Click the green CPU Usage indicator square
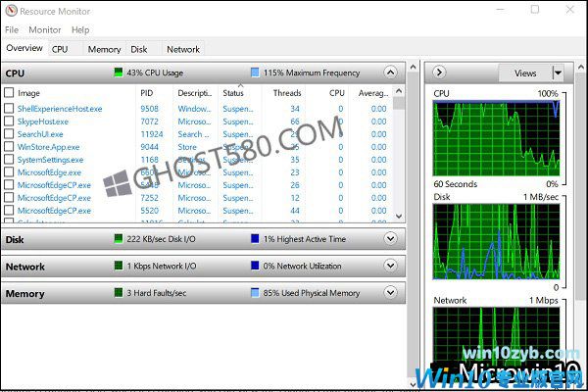 [119, 73]
